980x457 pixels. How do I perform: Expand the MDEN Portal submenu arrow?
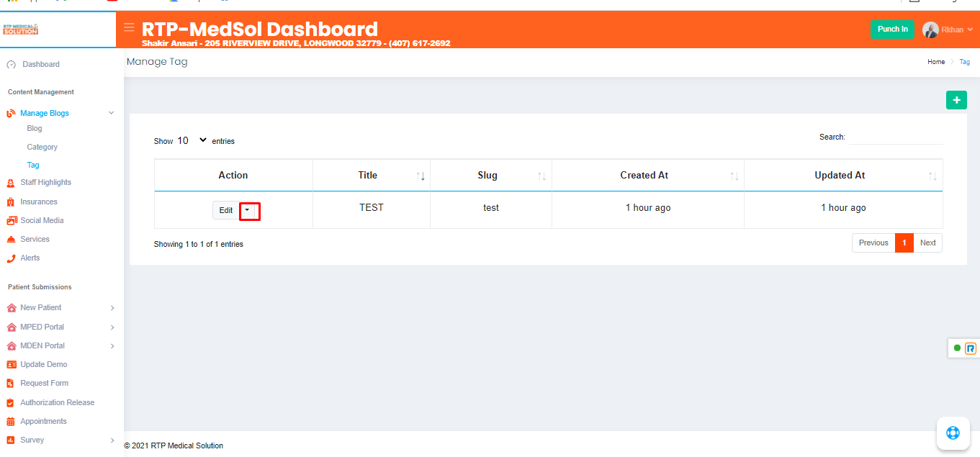(112, 346)
